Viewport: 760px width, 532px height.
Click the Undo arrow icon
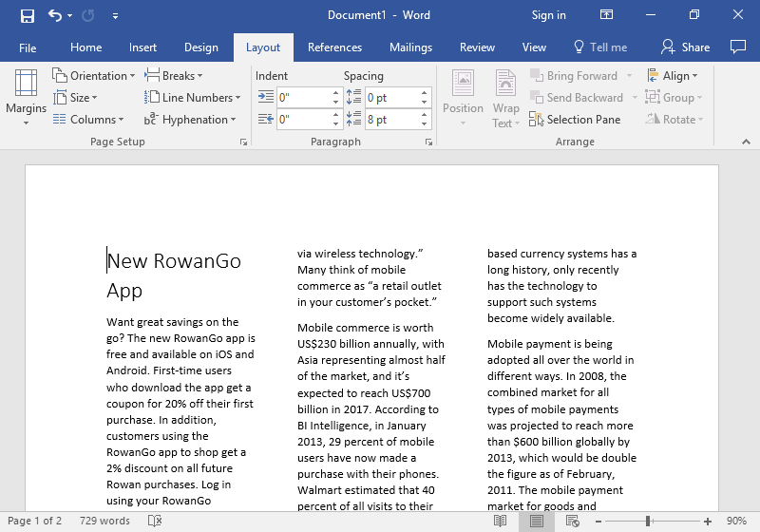[x=55, y=15]
